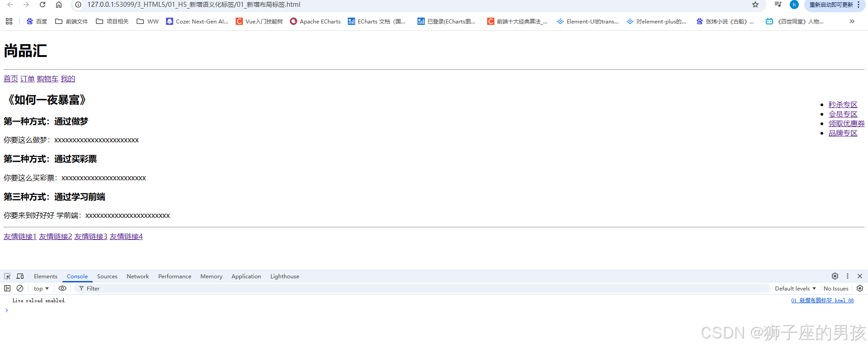Close the DevTools panel

tap(860, 276)
